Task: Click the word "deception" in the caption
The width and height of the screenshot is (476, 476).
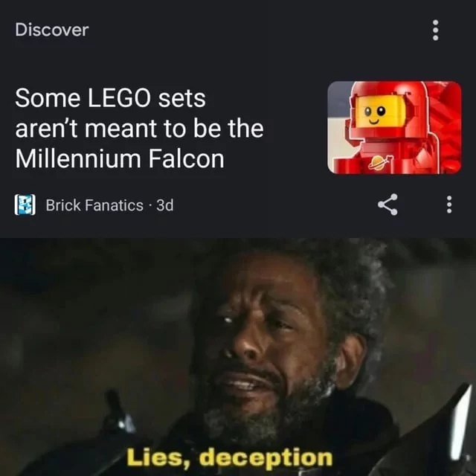Action: 266,457
